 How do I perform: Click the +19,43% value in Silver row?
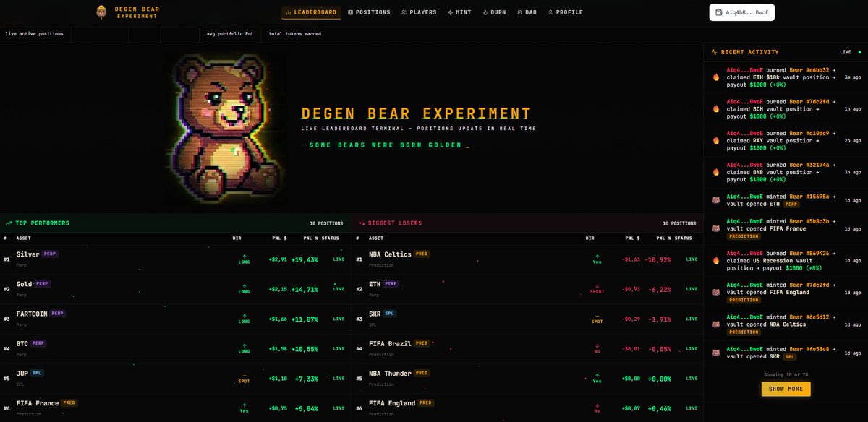click(305, 259)
